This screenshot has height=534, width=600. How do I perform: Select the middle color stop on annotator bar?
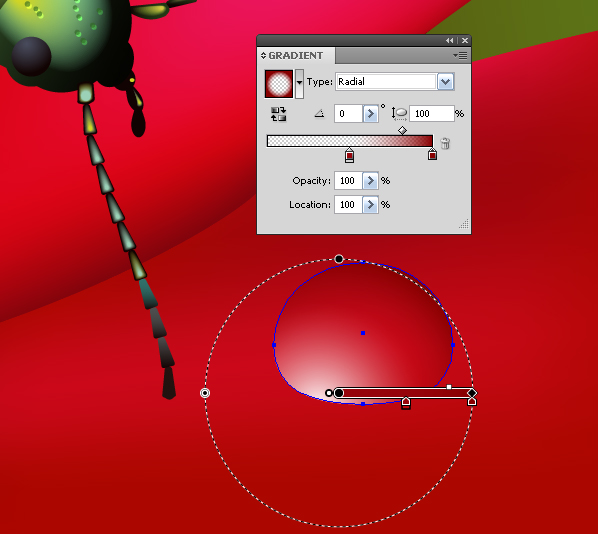click(x=406, y=403)
